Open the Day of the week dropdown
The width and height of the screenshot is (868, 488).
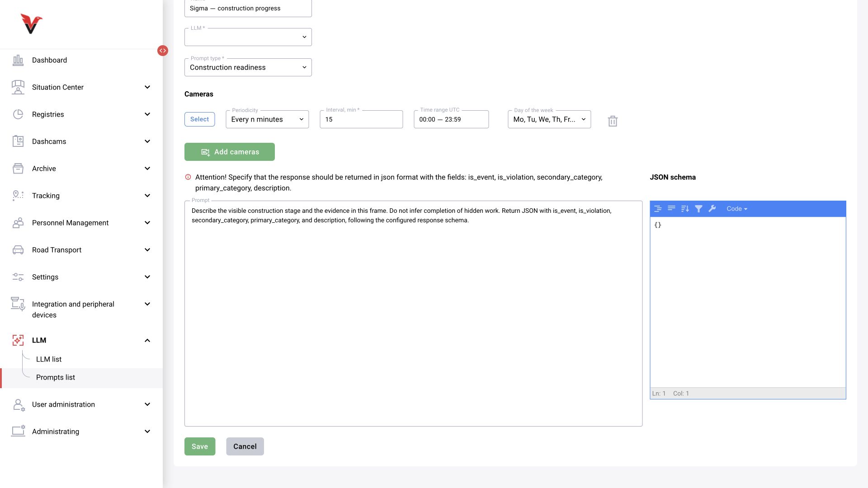(x=549, y=119)
